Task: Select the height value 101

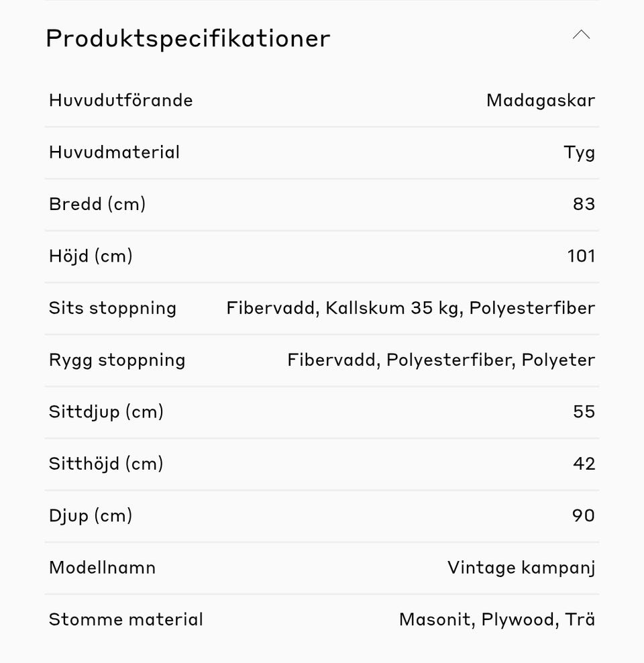Action: 581,256
